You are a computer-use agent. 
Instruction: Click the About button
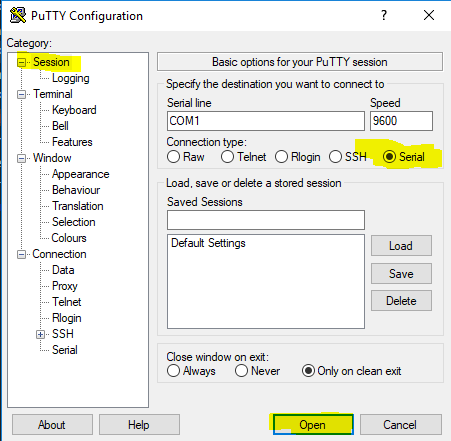(x=52, y=425)
